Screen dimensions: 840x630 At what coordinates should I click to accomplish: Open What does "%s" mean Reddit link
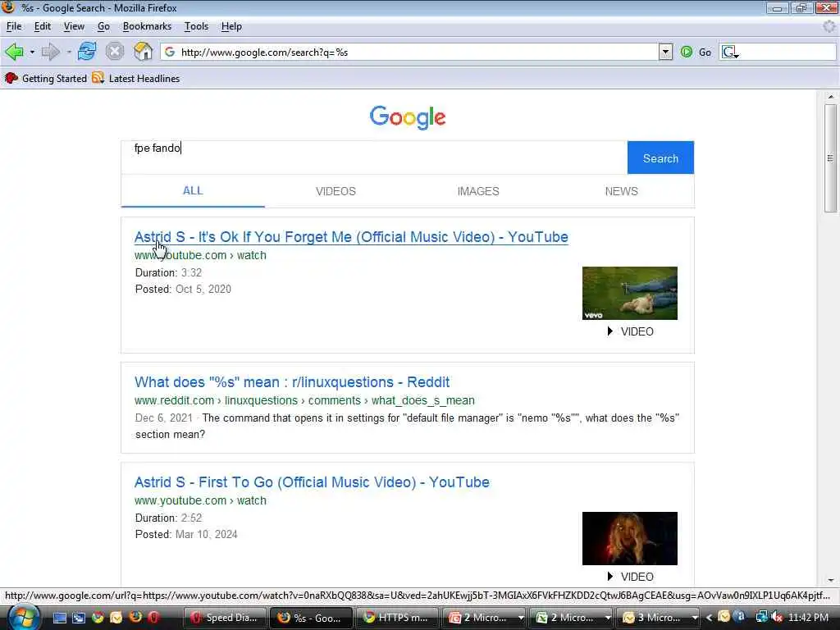[x=292, y=382]
